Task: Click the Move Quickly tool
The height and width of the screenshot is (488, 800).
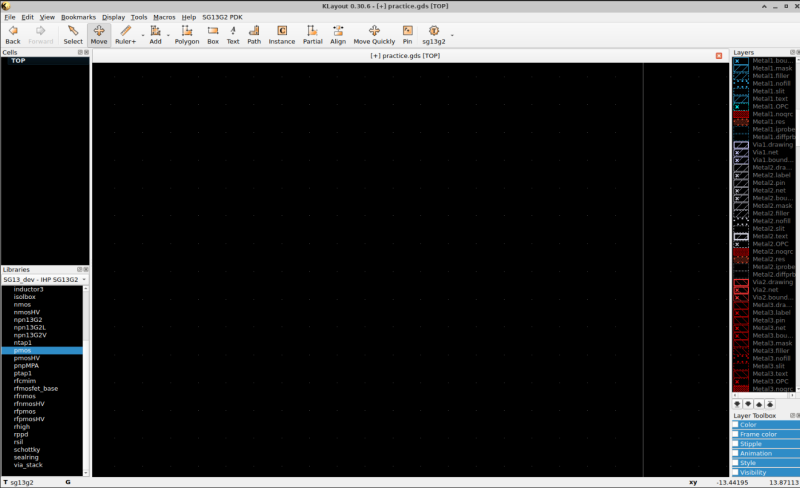Action: [x=374, y=35]
